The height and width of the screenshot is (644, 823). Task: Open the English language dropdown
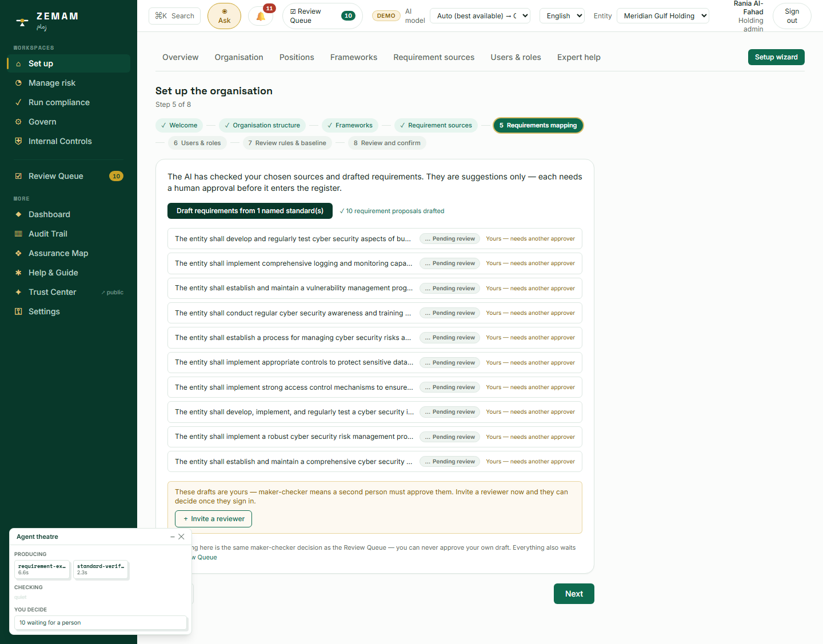tap(562, 16)
